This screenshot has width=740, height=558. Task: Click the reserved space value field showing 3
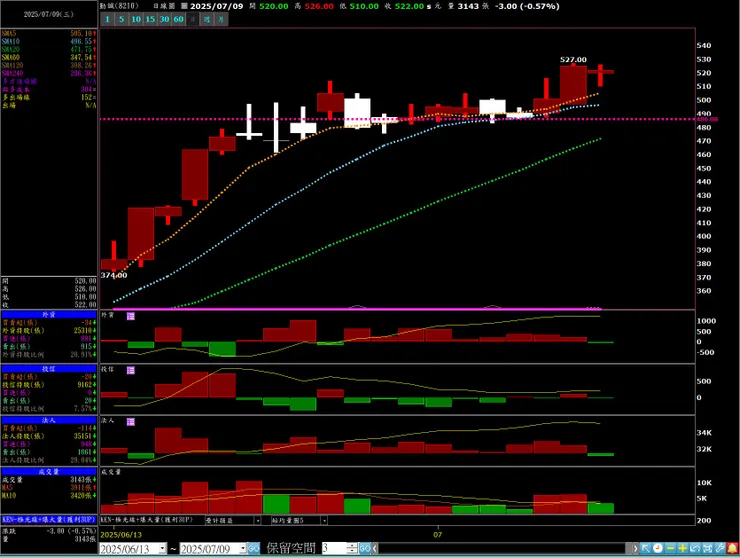click(x=334, y=549)
